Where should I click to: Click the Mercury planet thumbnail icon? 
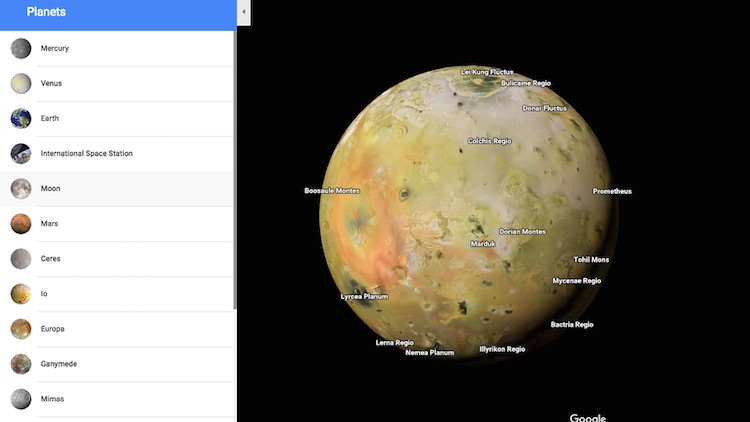[x=21, y=48]
